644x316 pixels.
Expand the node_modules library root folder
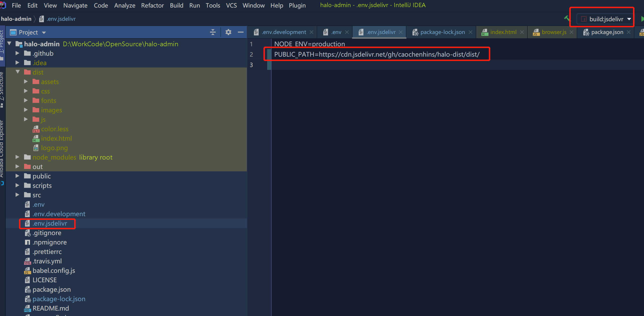click(x=17, y=157)
